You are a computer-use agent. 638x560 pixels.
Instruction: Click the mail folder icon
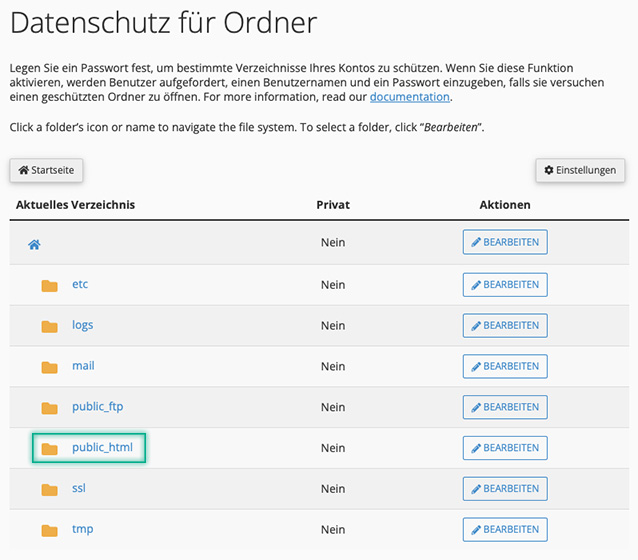coord(50,367)
